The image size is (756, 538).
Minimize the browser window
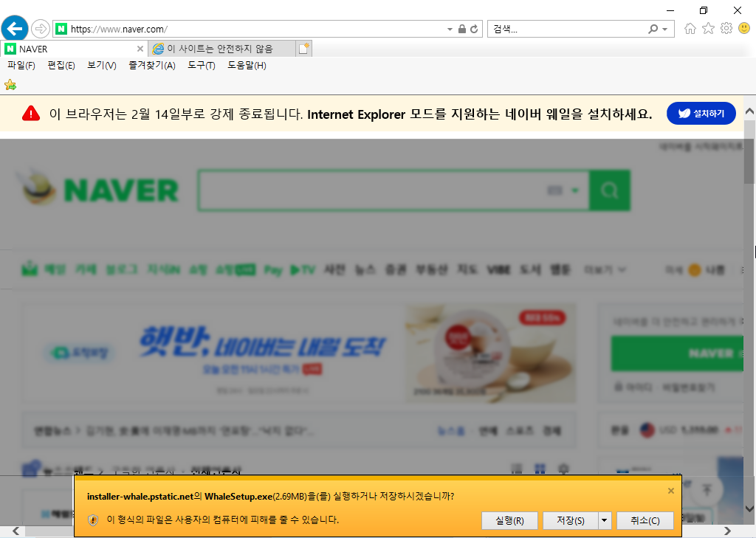coord(670,10)
